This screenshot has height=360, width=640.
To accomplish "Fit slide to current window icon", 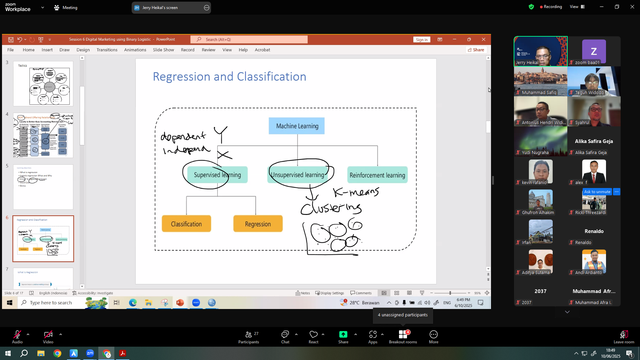I will coord(487,293).
